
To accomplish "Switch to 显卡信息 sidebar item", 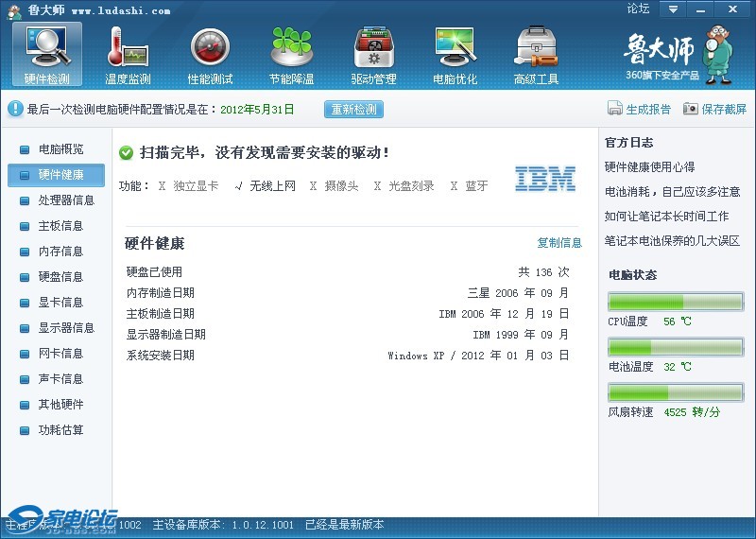I will [x=60, y=303].
